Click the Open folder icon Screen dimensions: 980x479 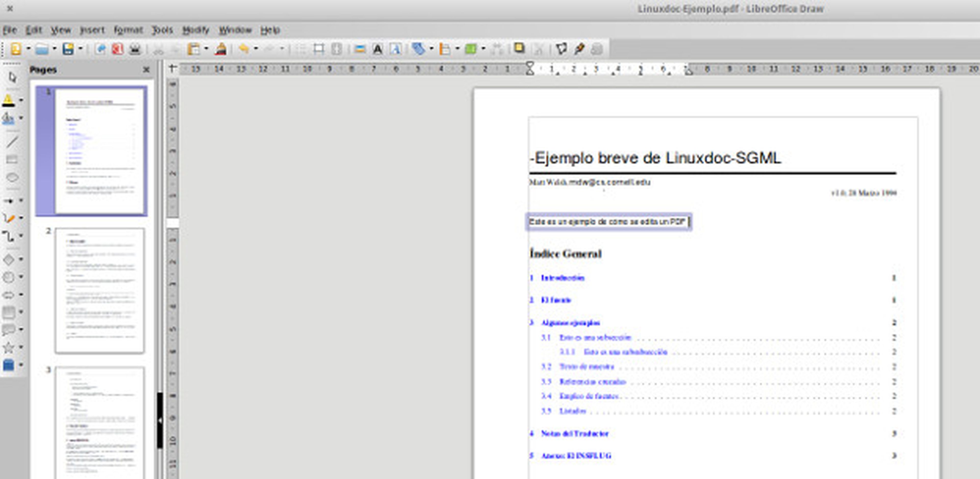tap(42, 49)
